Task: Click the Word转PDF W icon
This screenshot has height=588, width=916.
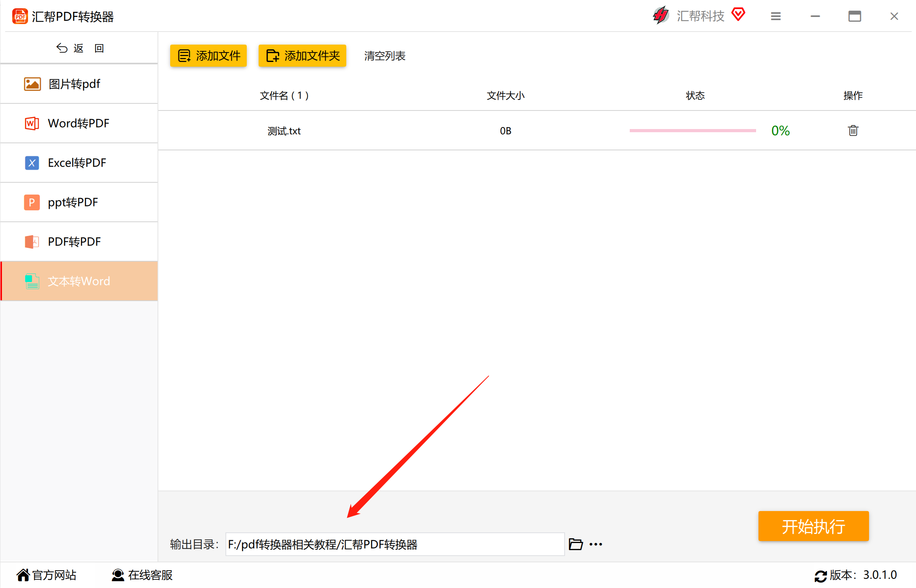Action: pos(32,123)
